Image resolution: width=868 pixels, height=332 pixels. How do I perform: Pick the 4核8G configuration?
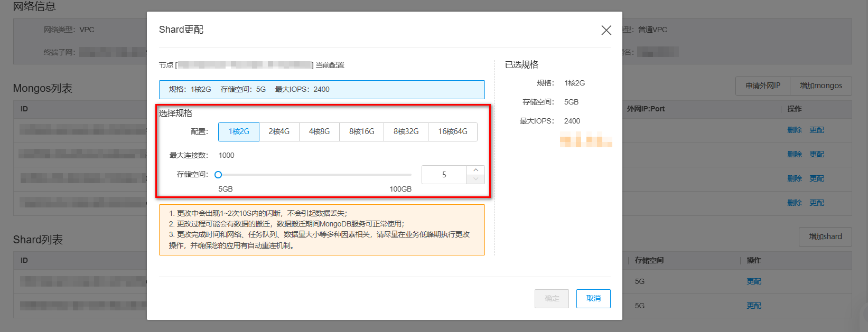(x=319, y=131)
